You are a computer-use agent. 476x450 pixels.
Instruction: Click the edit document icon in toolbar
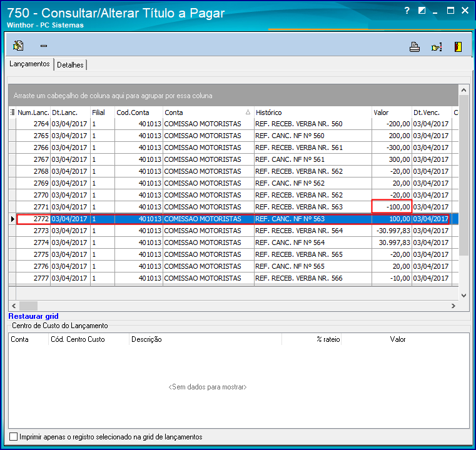coord(18,46)
